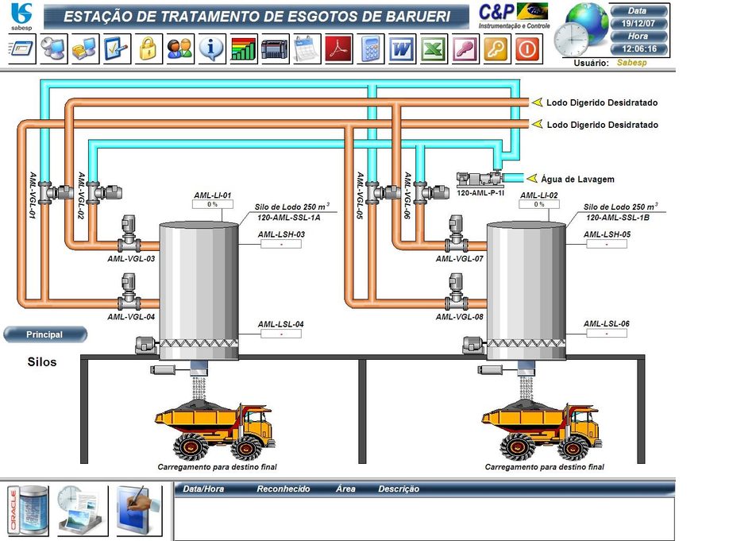Screen dimensions: 756x541
Task: Click the AML-LSL-06 low level indicator box
Action: 607,334
